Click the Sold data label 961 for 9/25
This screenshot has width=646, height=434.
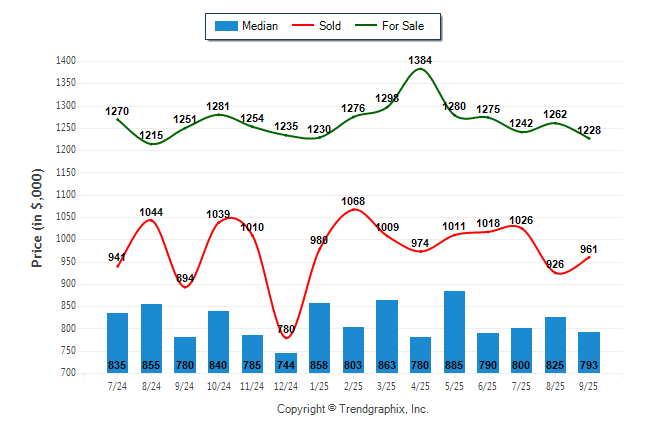(x=588, y=249)
